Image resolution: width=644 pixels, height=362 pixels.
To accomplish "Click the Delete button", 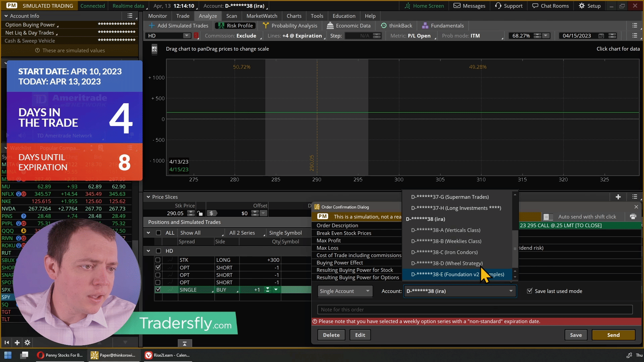I will pos(331,335).
